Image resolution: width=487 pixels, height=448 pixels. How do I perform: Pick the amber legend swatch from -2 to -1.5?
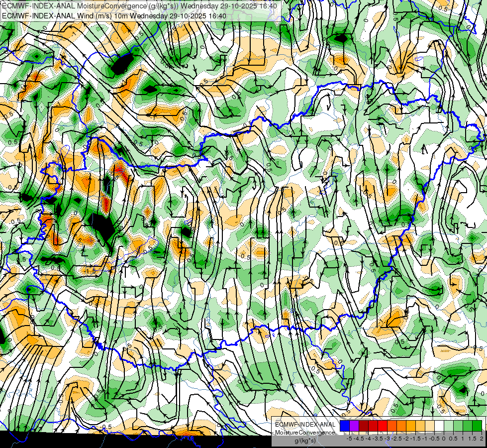point(411,426)
